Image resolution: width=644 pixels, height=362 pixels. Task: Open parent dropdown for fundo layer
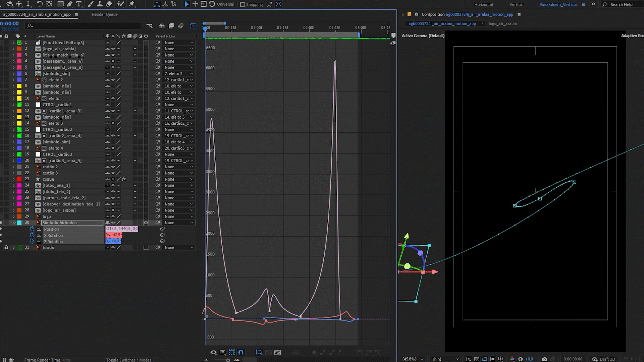(x=179, y=248)
